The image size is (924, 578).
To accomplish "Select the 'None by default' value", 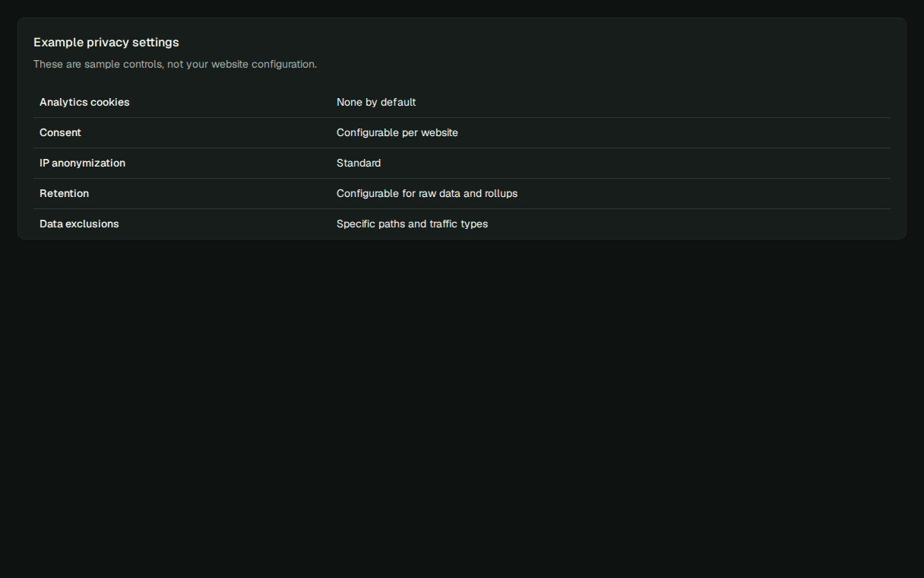I will coord(376,103).
